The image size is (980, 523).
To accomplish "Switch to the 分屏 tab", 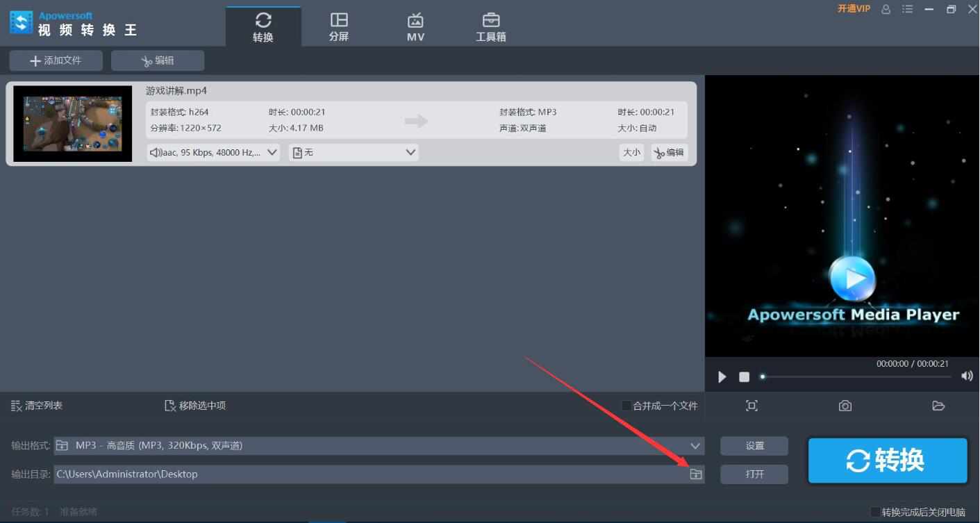I will [339, 27].
